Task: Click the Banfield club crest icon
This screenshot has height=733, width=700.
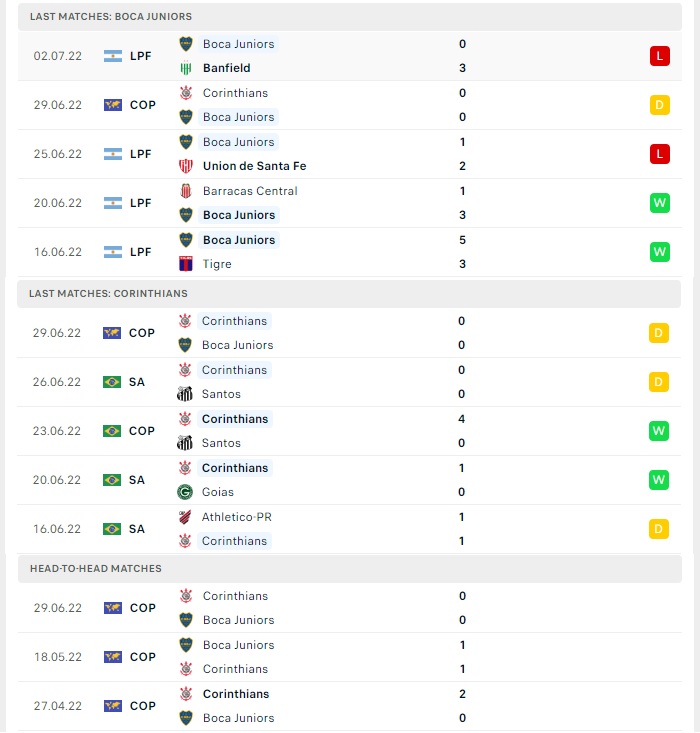Action: pyautogui.click(x=186, y=68)
